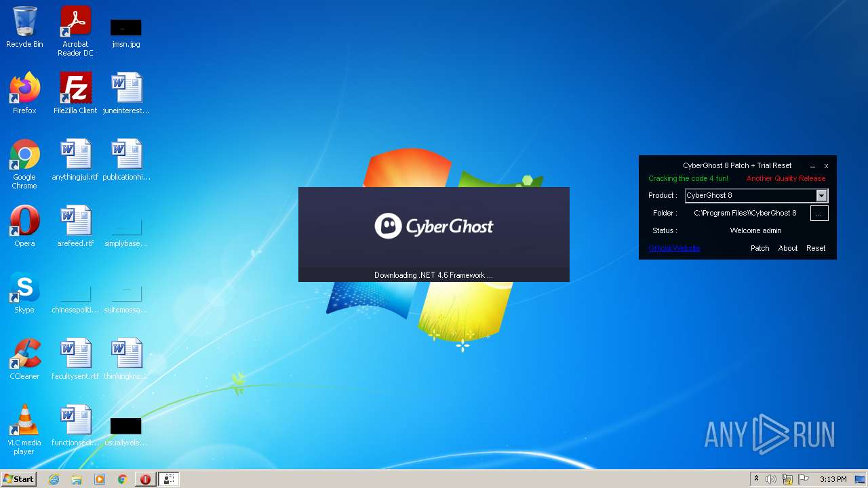Image resolution: width=868 pixels, height=488 pixels.
Task: Minimize the CyberGhost 8 Patch window
Action: click(812, 166)
